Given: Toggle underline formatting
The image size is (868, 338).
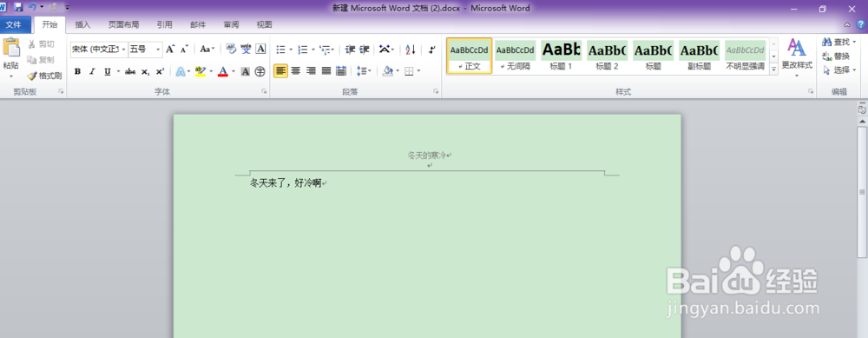Looking at the screenshot, I should [108, 71].
